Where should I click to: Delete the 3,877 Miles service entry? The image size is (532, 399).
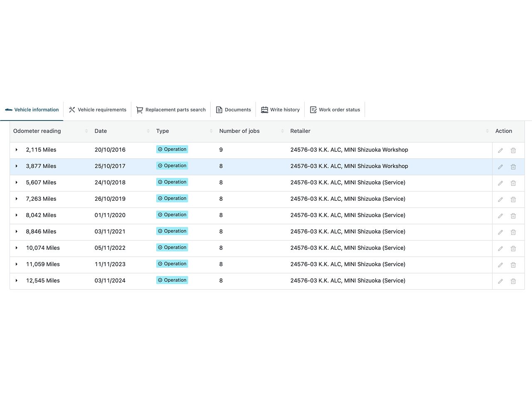coord(513,167)
